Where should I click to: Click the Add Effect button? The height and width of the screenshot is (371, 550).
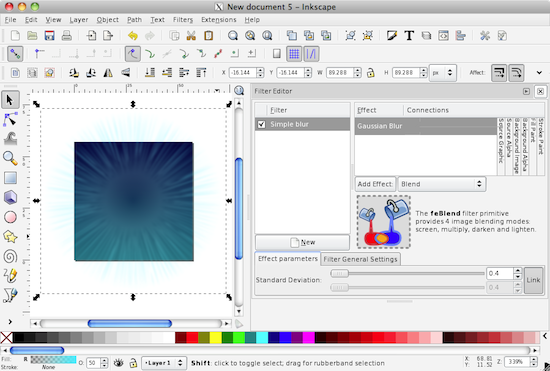coord(375,184)
